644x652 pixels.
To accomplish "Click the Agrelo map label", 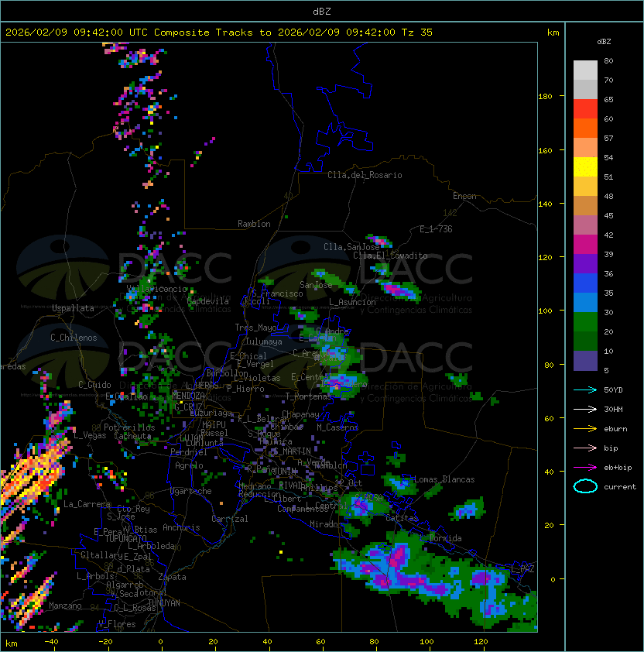I will point(189,465).
